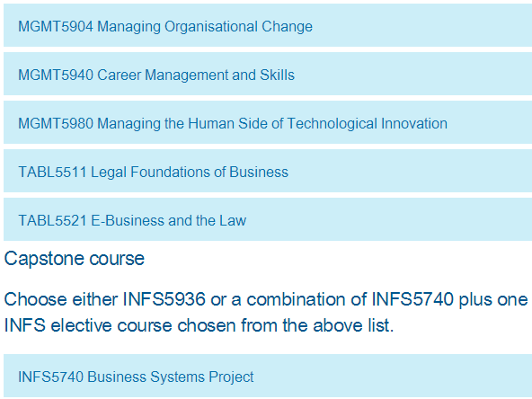Image resolution: width=532 pixels, height=399 pixels.
Task: Select empty area of INFS5740 row
Action: tap(392, 376)
